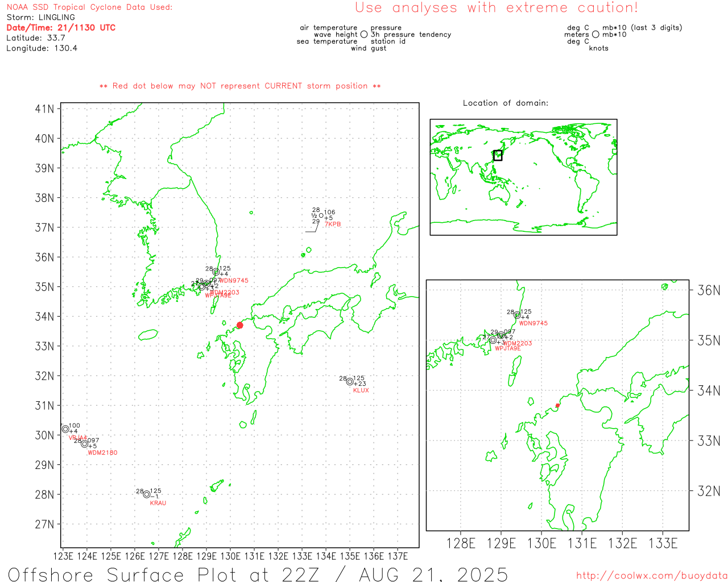Click the VRJA4 station circle marker

(x=65, y=429)
